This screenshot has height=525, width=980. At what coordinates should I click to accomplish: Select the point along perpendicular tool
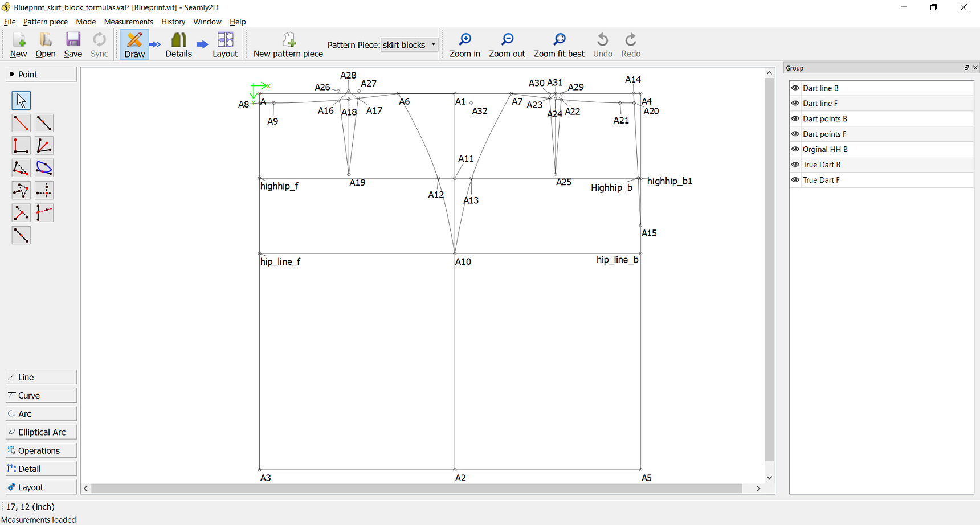(x=21, y=146)
